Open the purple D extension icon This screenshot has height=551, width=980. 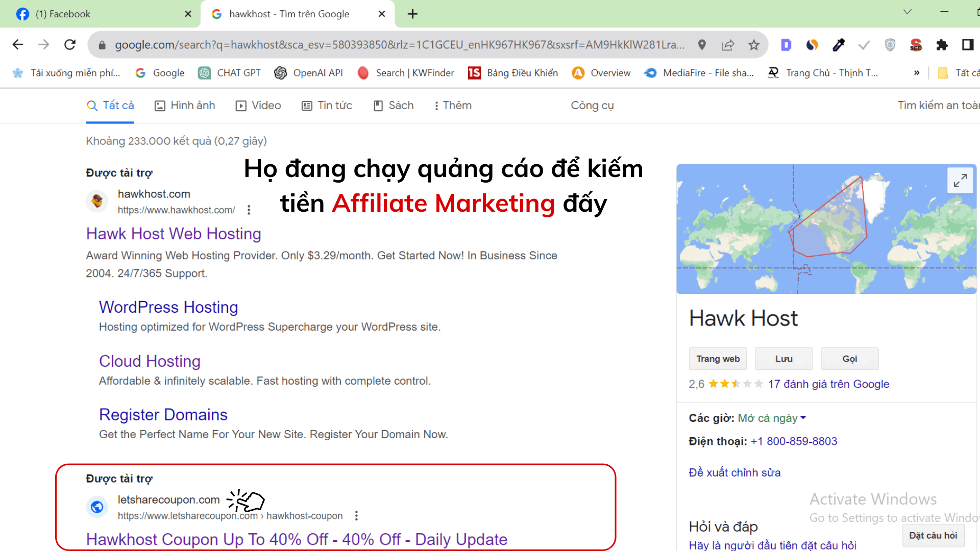(786, 45)
